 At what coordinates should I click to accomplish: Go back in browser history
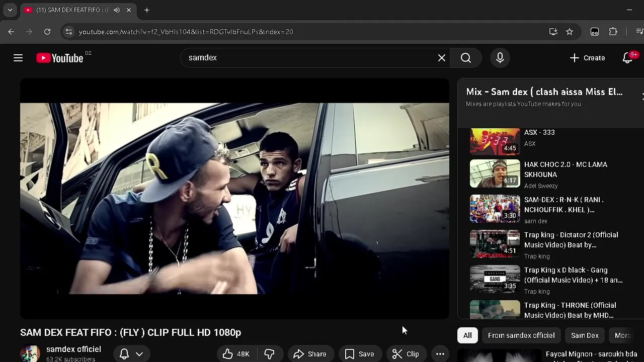point(11,32)
